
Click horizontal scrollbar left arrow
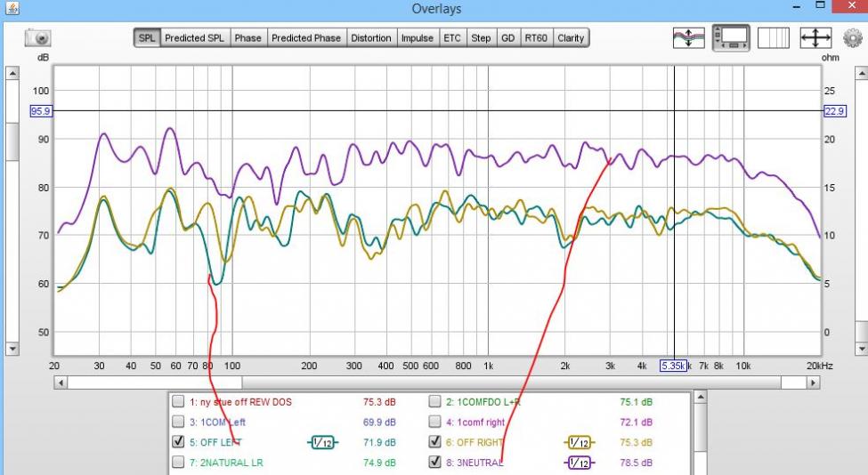pyautogui.click(x=61, y=382)
